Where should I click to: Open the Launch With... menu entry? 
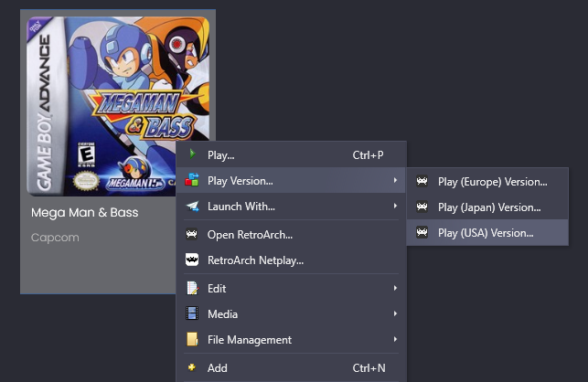click(x=291, y=206)
